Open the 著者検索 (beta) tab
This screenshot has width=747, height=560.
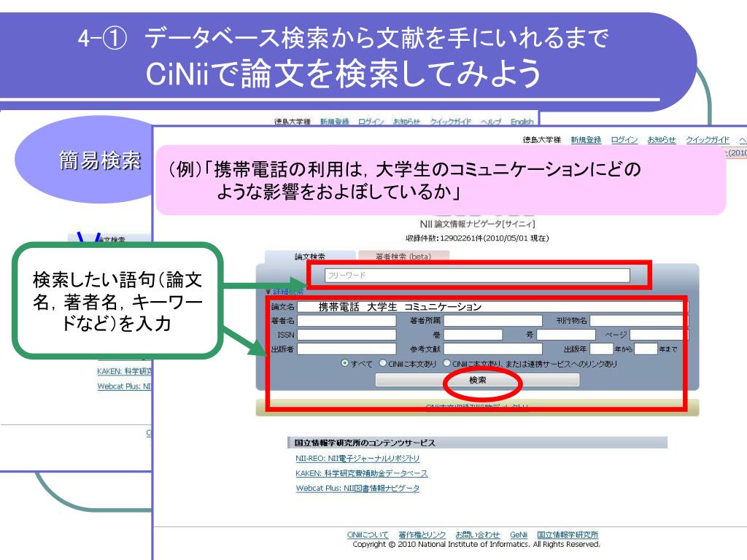[x=403, y=256]
